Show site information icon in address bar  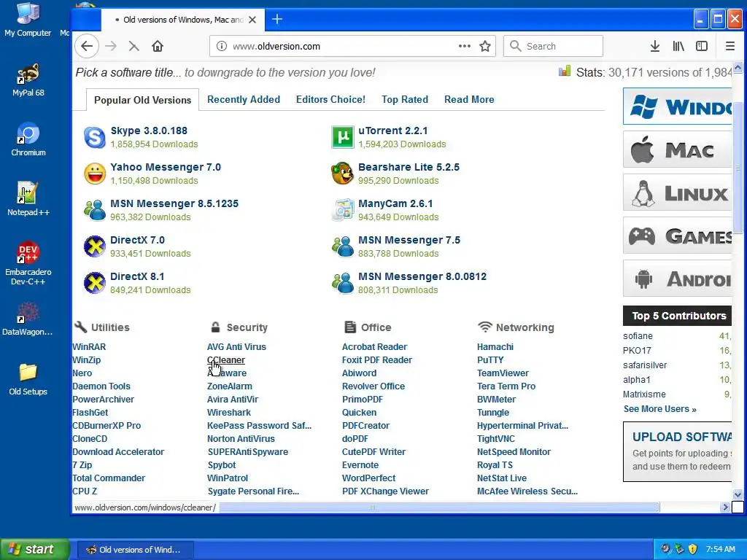[222, 46]
